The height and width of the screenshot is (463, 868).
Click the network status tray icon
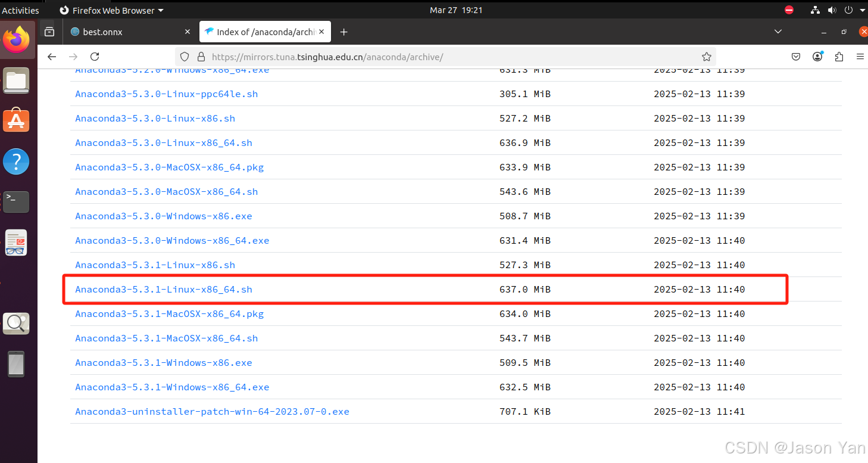[x=816, y=10]
